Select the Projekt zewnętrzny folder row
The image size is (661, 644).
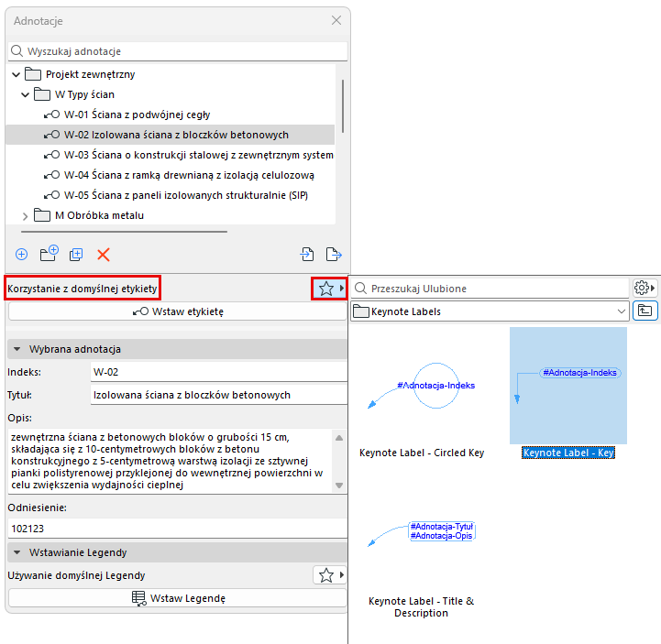pyautogui.click(x=170, y=74)
